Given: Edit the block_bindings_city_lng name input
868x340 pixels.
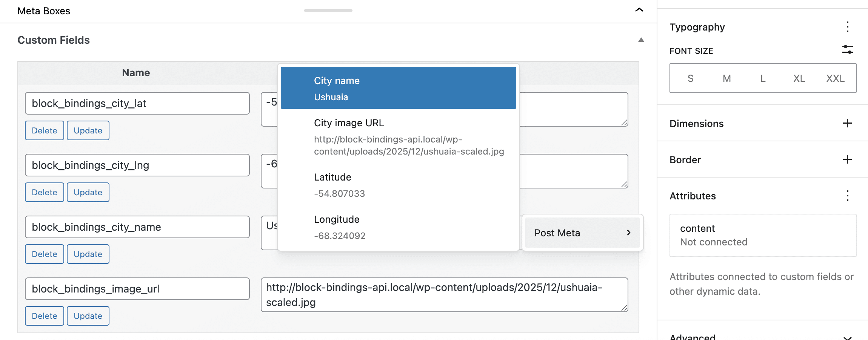Looking at the screenshot, I should click(137, 165).
